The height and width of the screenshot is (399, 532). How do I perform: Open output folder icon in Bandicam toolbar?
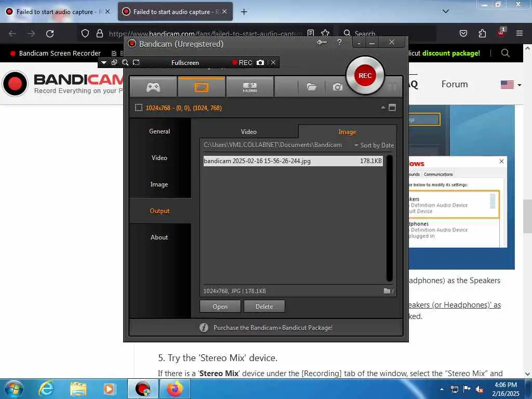coord(312,87)
